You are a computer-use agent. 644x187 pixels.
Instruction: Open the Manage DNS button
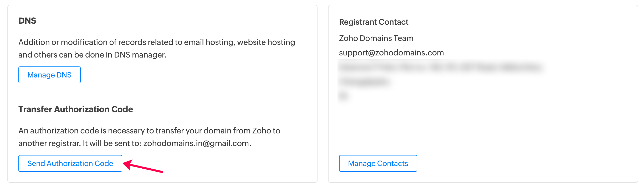(x=49, y=75)
